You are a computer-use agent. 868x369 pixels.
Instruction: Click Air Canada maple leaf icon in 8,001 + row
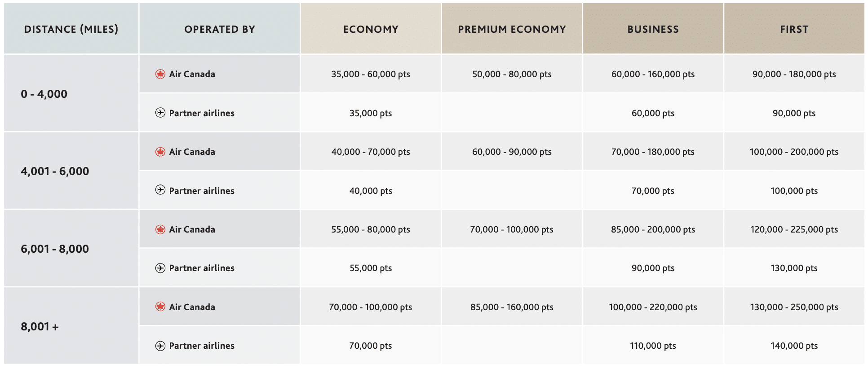click(160, 307)
